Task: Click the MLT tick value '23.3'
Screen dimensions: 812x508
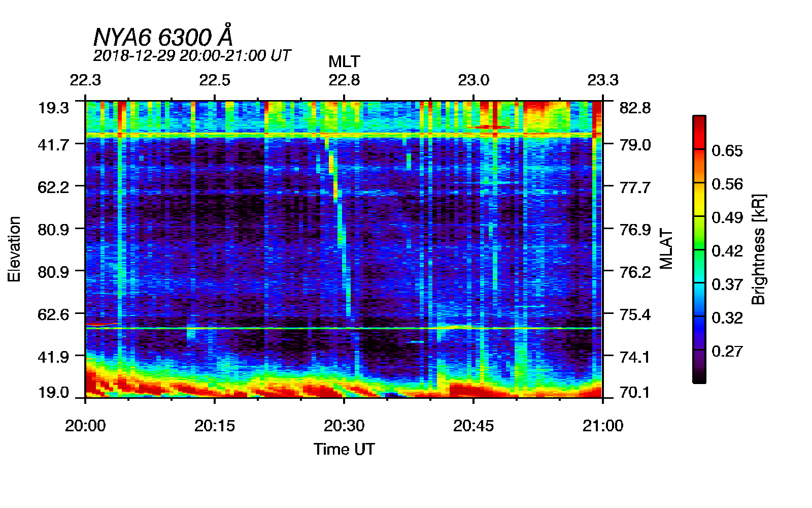Action: 603,80
